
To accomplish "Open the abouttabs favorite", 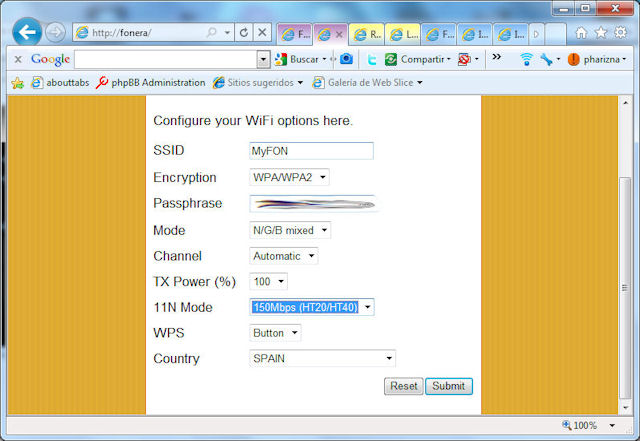I will pos(60,82).
